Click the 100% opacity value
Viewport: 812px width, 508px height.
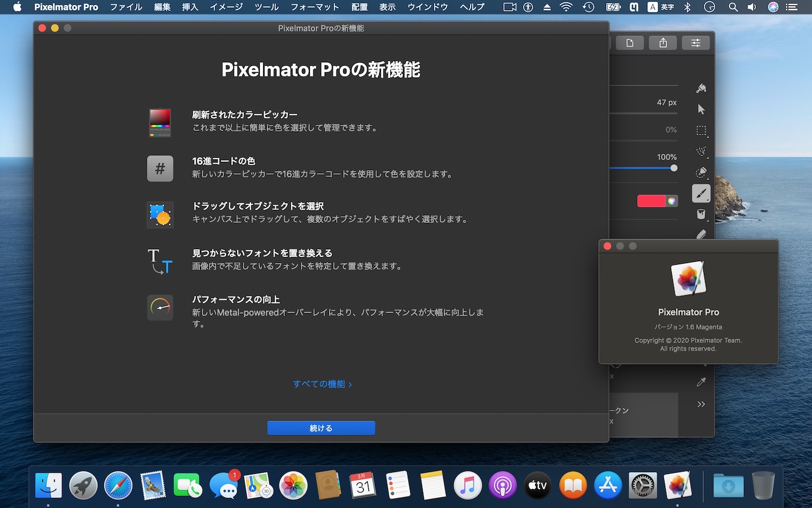click(667, 157)
